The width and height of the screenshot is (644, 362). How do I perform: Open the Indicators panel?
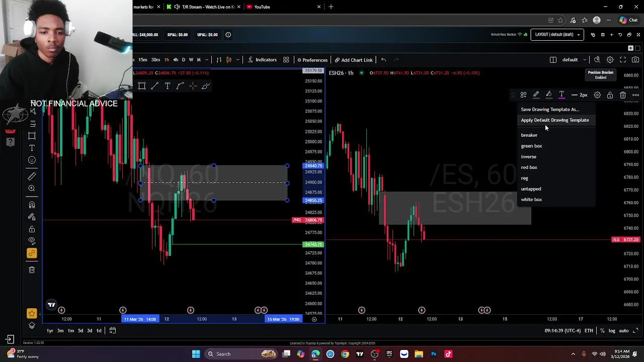coord(262,60)
